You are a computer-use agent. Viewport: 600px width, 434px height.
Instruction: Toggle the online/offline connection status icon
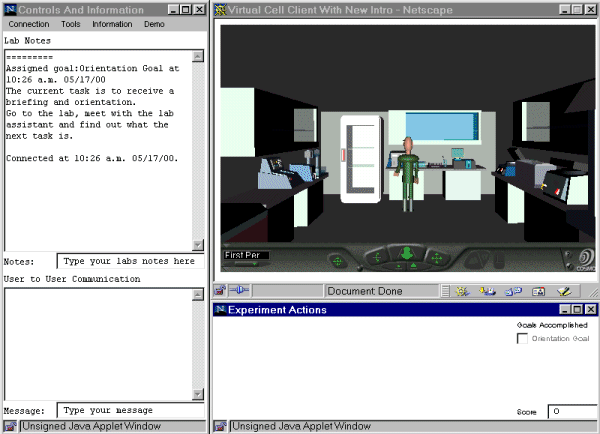point(240,290)
